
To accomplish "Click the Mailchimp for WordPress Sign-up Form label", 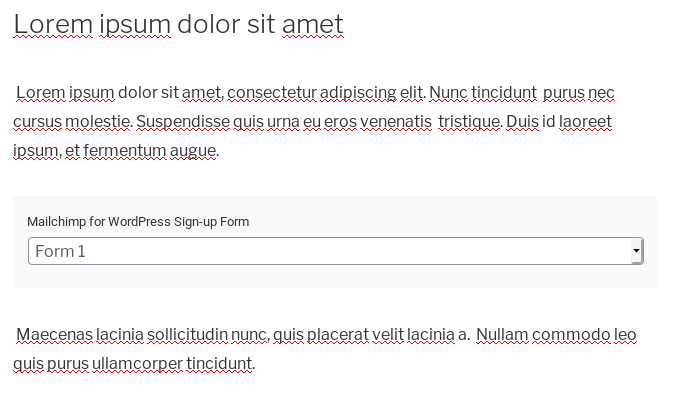I will 138,222.
